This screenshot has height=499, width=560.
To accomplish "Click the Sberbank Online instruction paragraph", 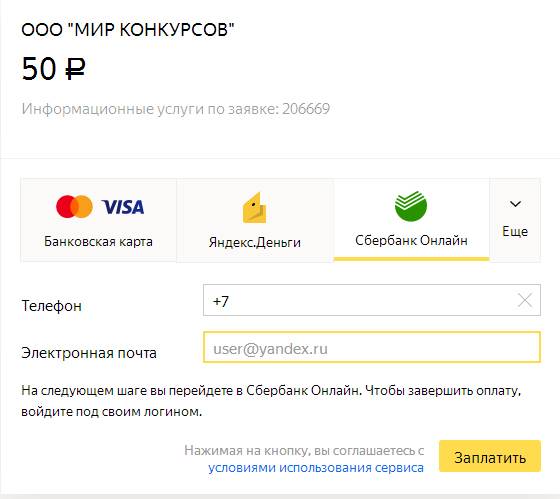I will [x=271, y=401].
